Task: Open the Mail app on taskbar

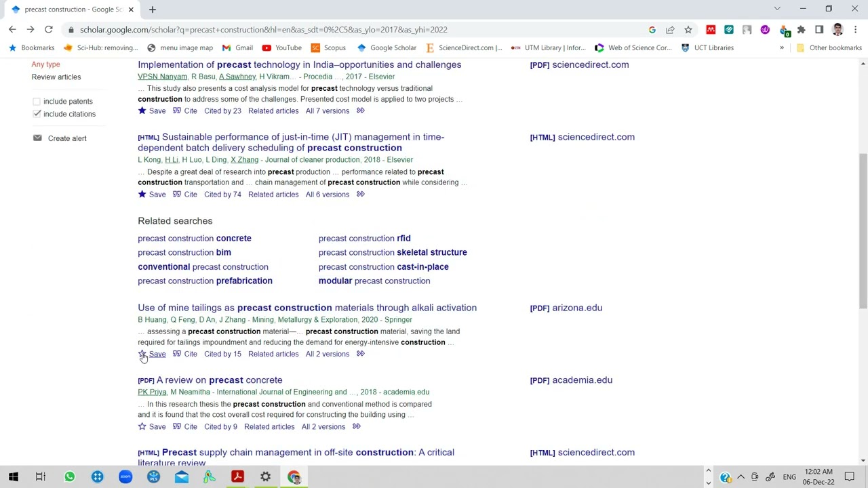Action: click(181, 477)
